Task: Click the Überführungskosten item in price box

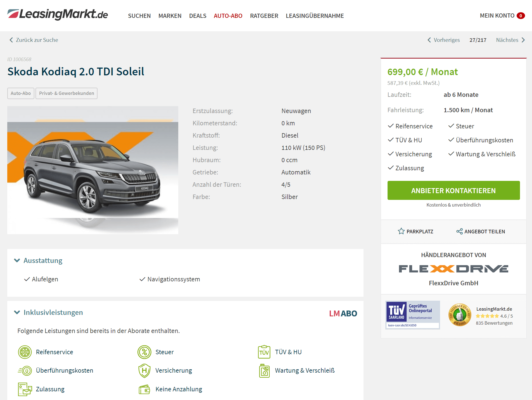Action: [481, 140]
